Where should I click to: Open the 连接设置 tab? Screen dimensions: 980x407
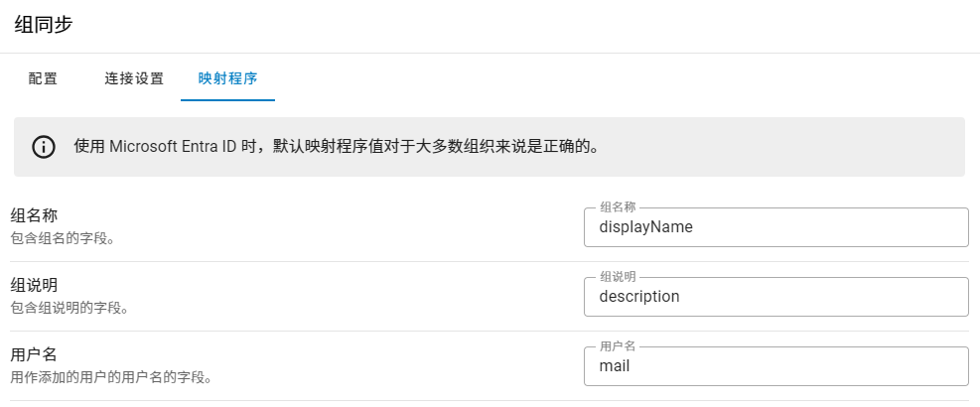coord(134,78)
